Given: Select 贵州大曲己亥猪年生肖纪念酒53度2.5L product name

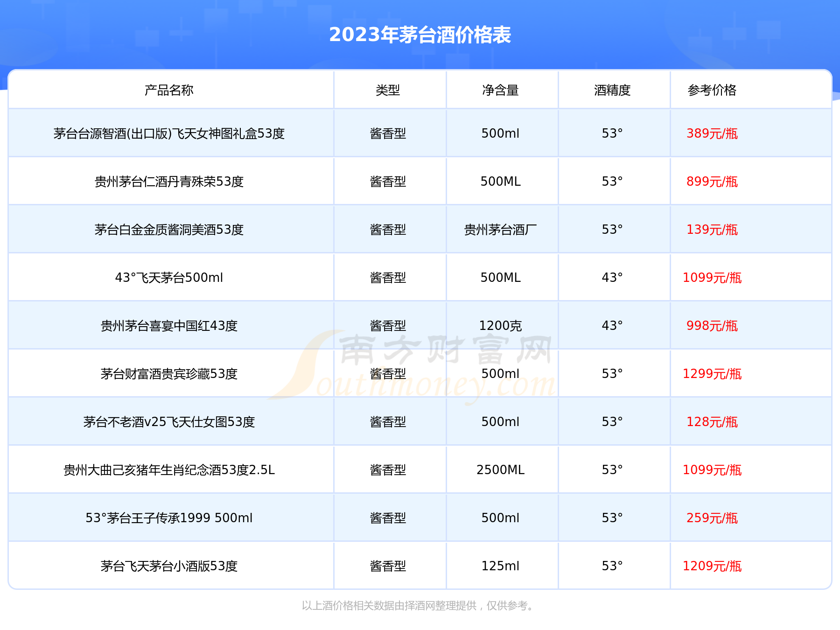Looking at the screenshot, I should [169, 470].
